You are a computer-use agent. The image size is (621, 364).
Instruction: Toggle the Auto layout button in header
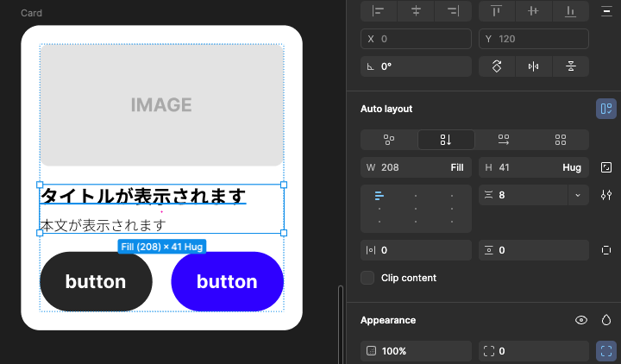[x=606, y=109]
